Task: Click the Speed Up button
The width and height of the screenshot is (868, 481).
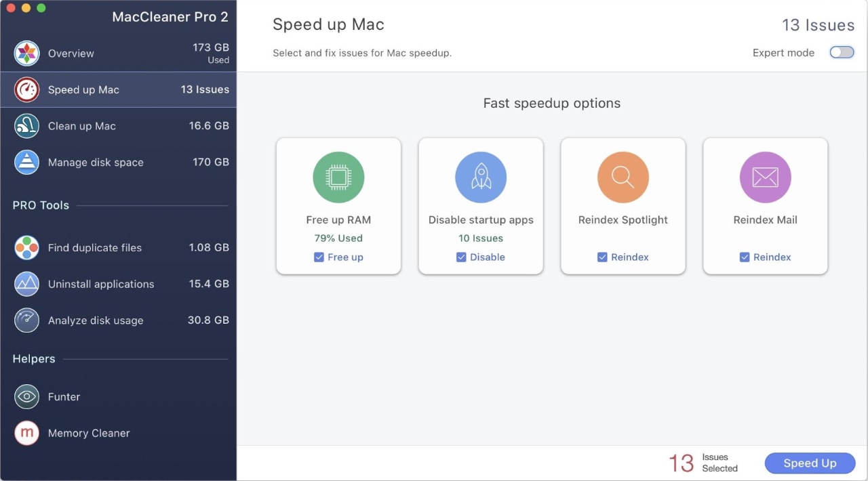Action: pyautogui.click(x=810, y=463)
